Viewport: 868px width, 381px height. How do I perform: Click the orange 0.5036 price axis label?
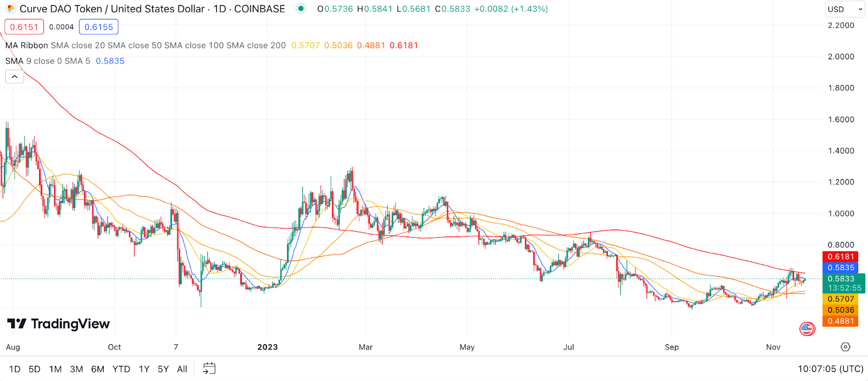pyautogui.click(x=841, y=310)
